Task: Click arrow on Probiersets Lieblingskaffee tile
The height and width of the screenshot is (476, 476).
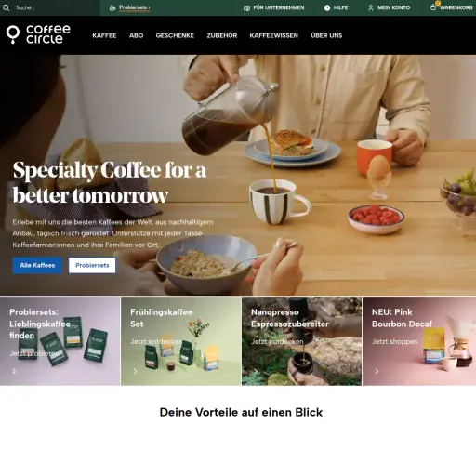Action: point(14,371)
